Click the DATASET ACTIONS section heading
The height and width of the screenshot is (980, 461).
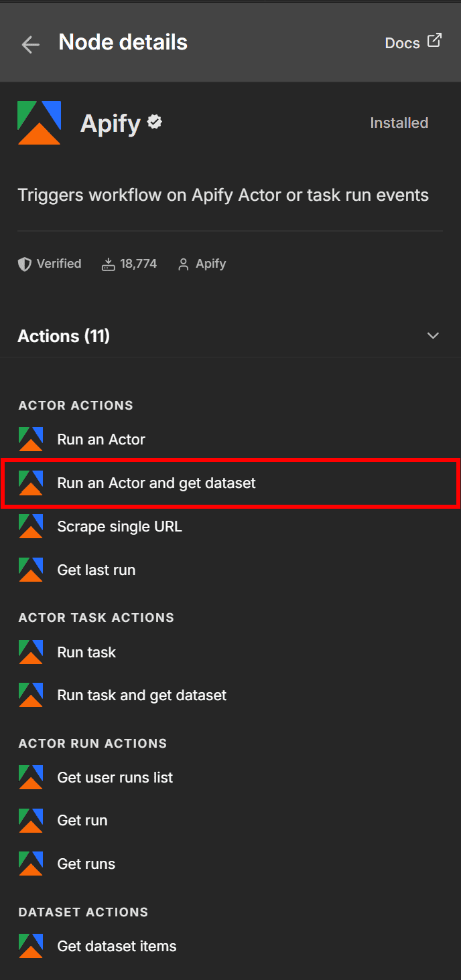click(x=83, y=912)
